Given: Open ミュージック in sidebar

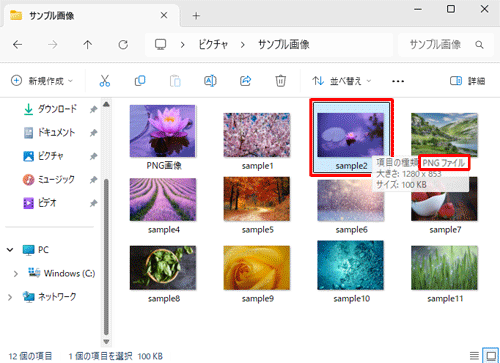Looking at the screenshot, I should click(x=49, y=180).
